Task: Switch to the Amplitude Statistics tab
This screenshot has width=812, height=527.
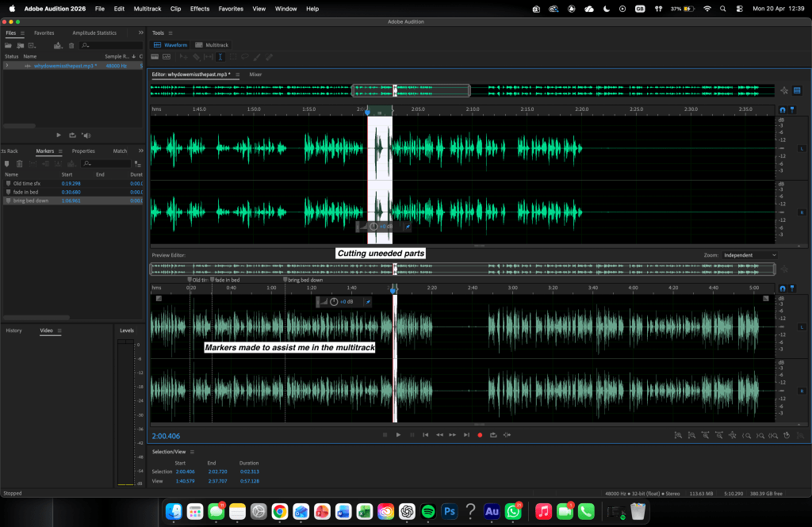Action: pyautogui.click(x=94, y=33)
